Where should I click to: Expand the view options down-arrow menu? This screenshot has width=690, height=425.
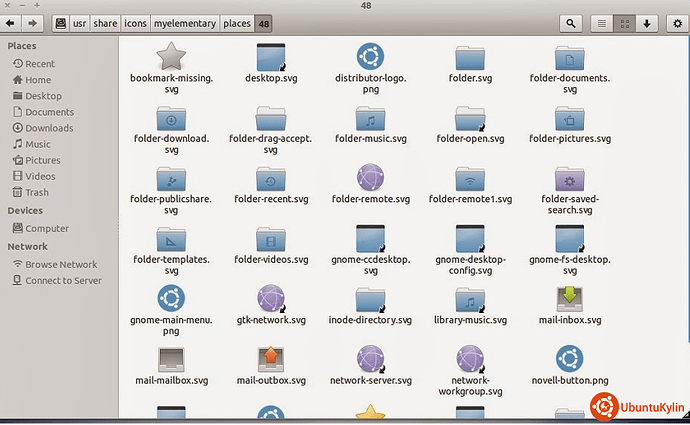click(647, 22)
